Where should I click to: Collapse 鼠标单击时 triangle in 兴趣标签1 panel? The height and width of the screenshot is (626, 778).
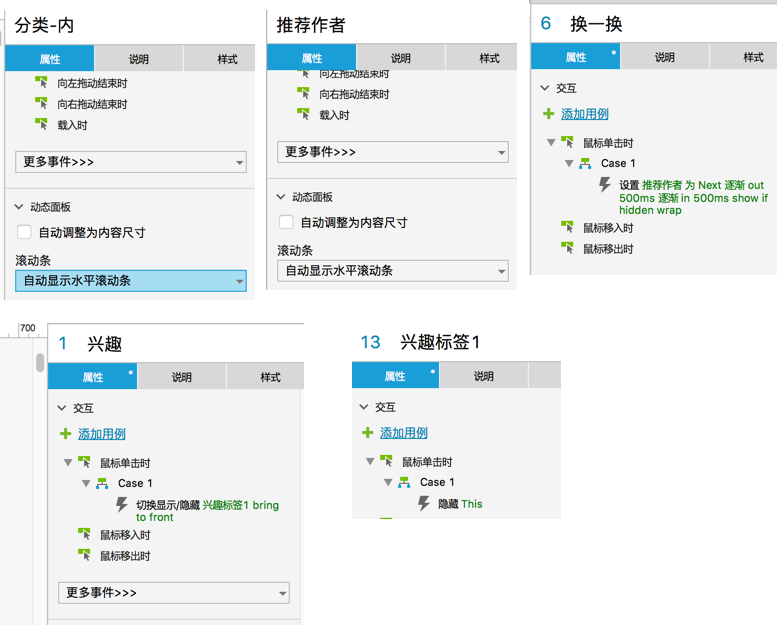[x=370, y=462]
